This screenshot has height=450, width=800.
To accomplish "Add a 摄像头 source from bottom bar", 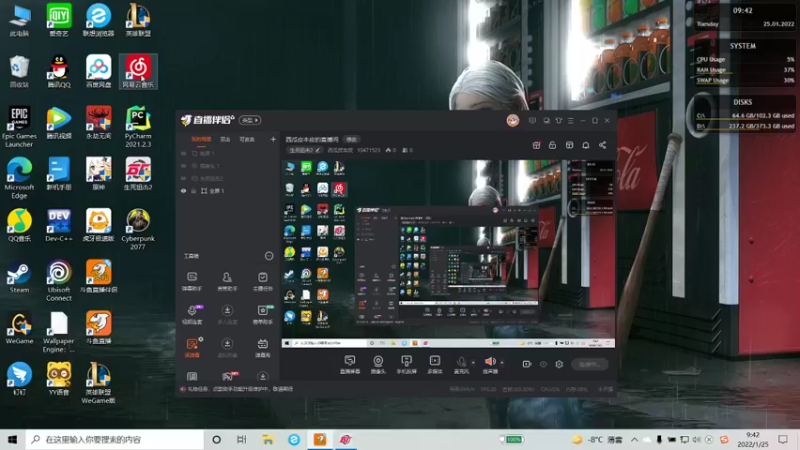I will click(378, 365).
